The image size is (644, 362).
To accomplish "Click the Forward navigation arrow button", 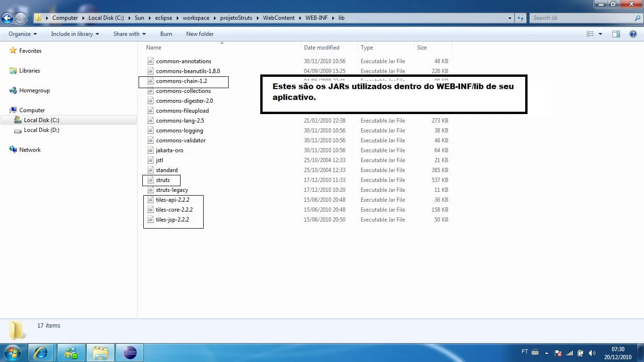I will [20, 18].
